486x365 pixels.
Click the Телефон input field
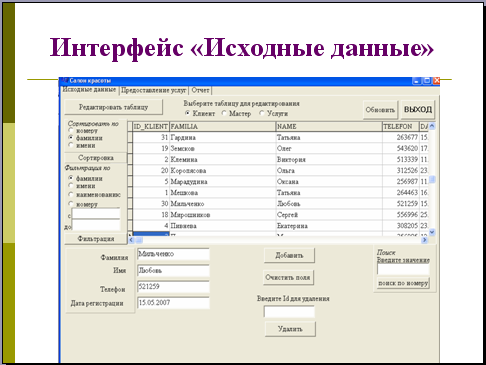click(x=173, y=287)
